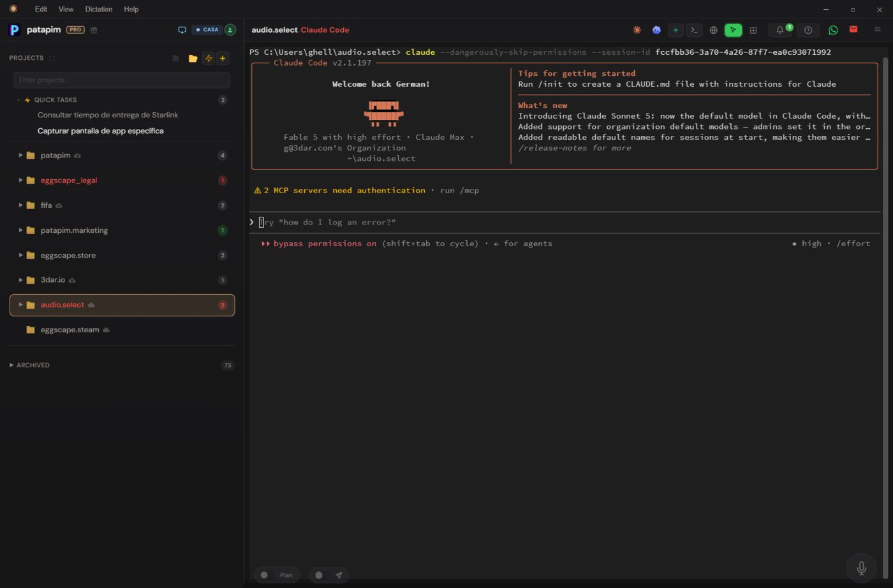
Task: Expand the audio.select project
Action: point(20,305)
